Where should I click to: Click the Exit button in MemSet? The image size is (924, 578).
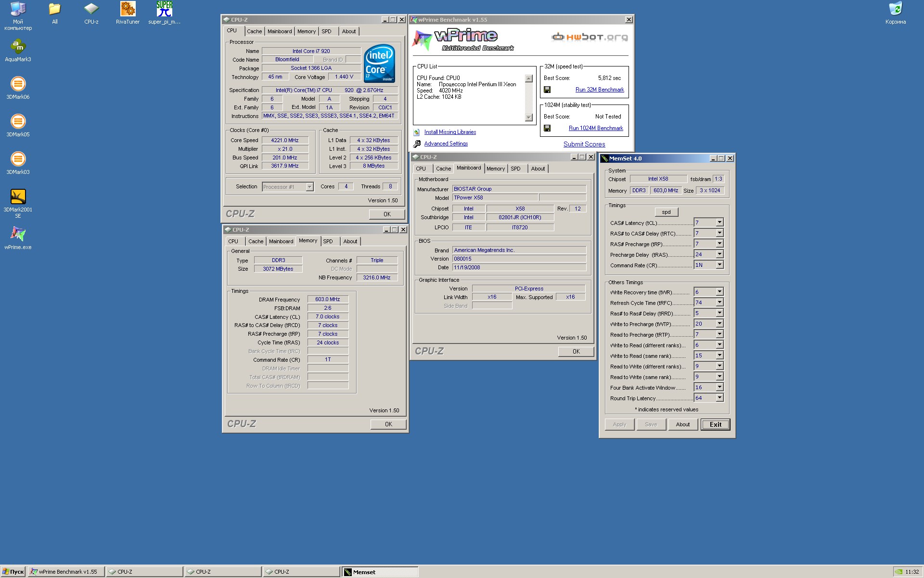715,424
